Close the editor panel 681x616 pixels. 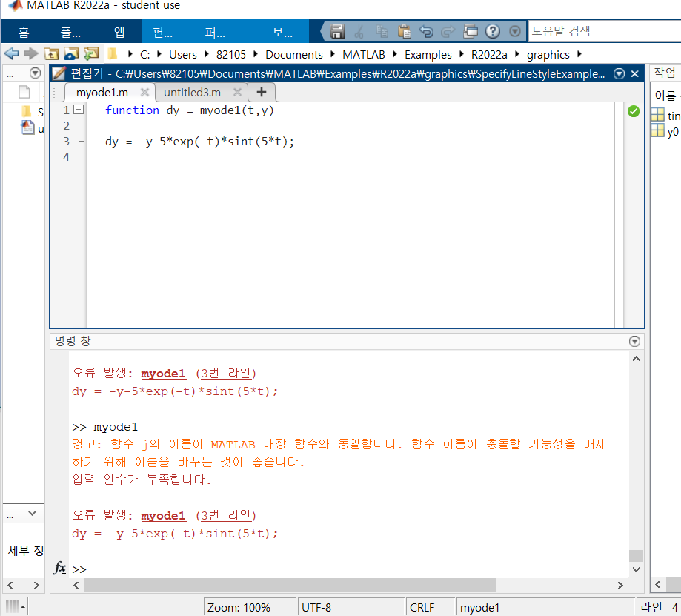click(634, 74)
